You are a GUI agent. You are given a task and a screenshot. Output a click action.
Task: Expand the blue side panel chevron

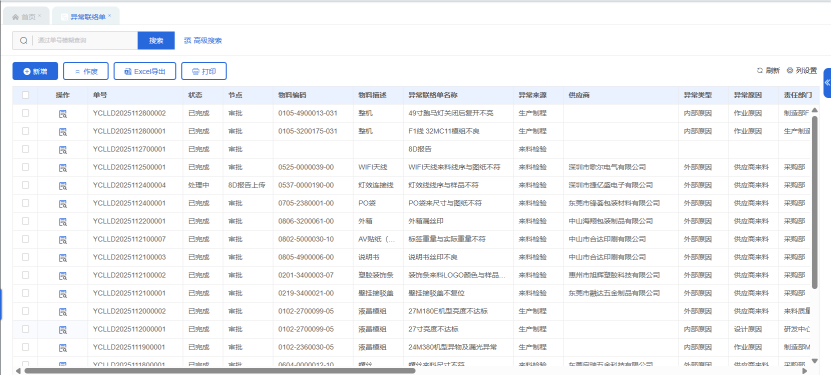tap(827, 83)
